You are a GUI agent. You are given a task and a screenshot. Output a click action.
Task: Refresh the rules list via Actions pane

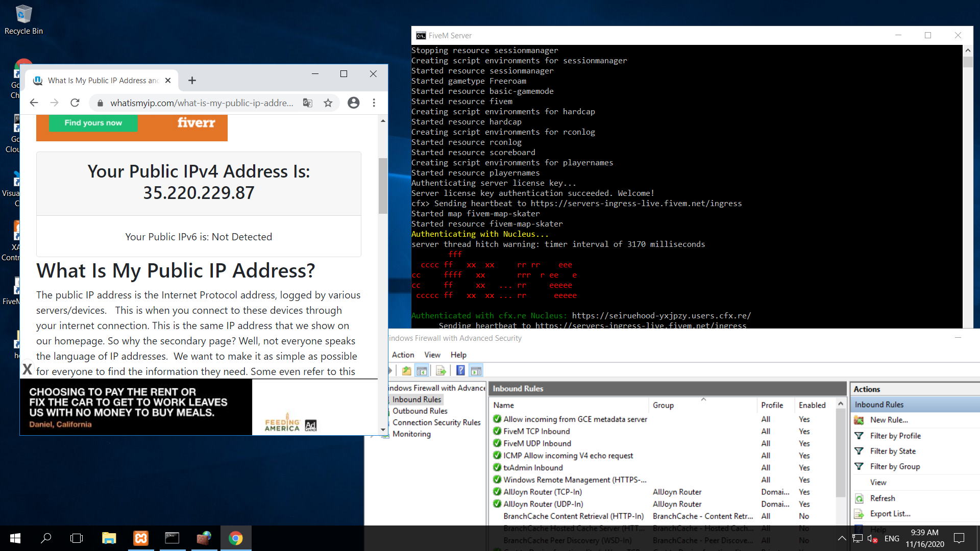click(882, 498)
